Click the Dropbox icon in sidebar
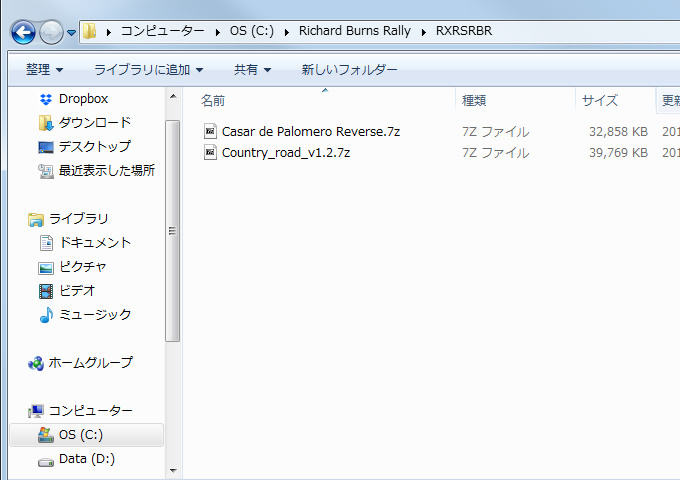 46,99
